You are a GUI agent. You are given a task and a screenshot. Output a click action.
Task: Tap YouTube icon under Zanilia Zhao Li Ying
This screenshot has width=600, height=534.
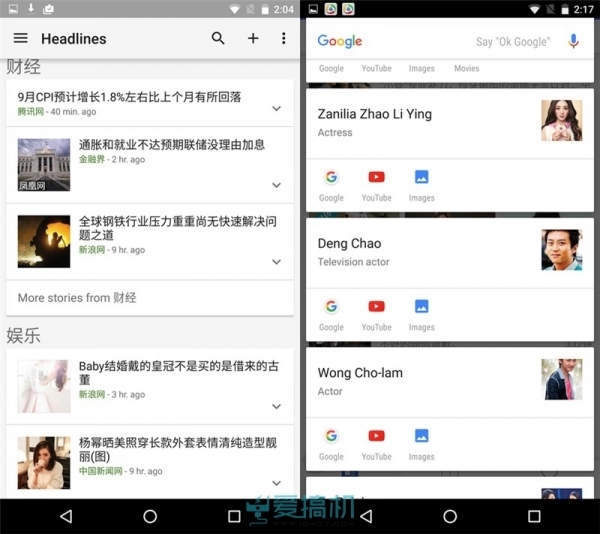coord(377,177)
